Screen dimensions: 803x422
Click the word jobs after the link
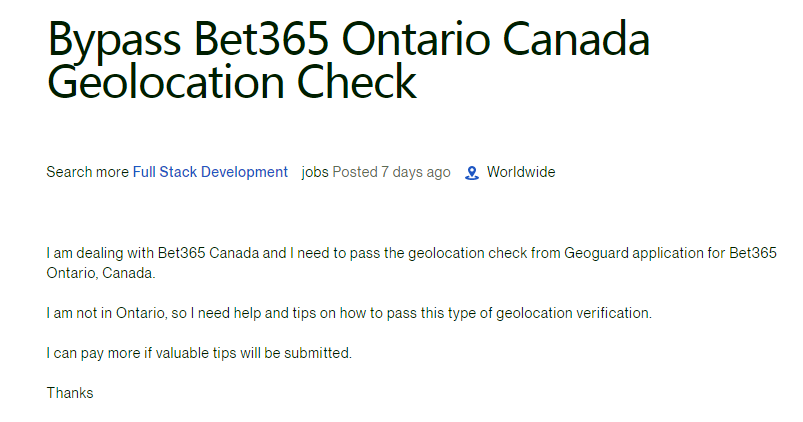pos(315,172)
